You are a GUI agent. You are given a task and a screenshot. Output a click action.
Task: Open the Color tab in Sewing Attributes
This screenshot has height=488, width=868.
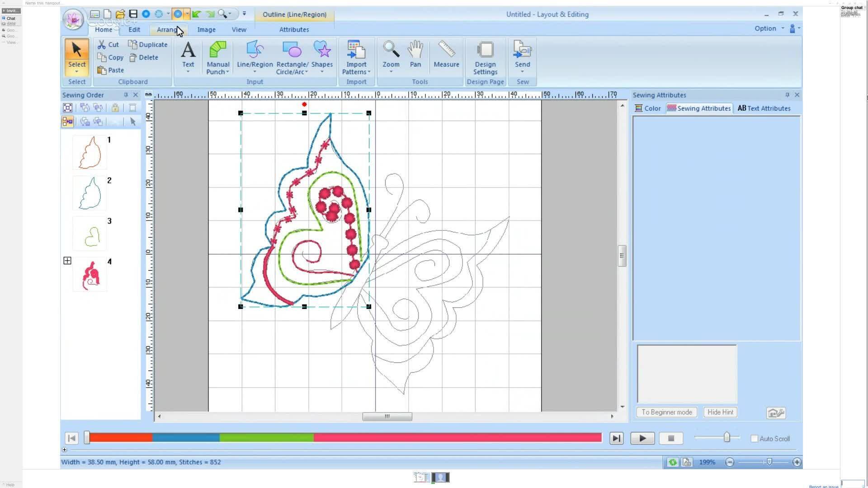click(x=648, y=108)
